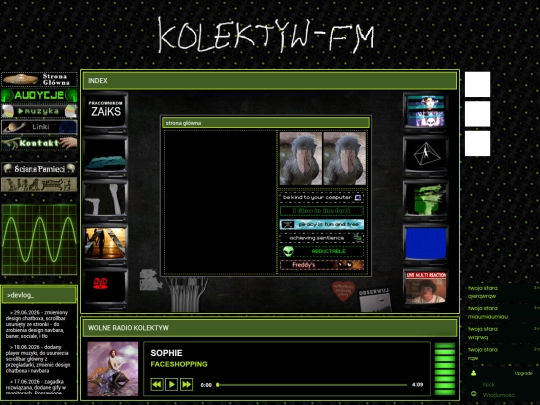Click the red heart sticker

(x=343, y=291)
